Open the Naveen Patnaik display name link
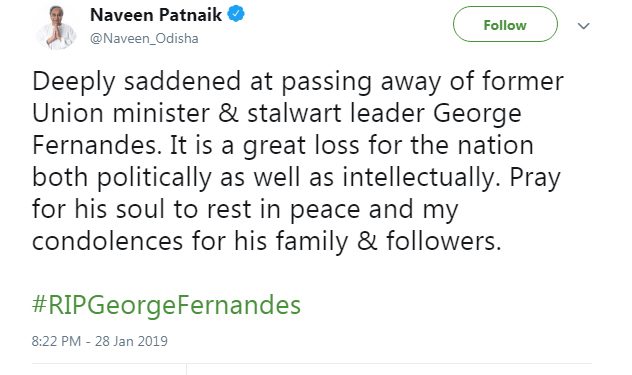 point(156,15)
